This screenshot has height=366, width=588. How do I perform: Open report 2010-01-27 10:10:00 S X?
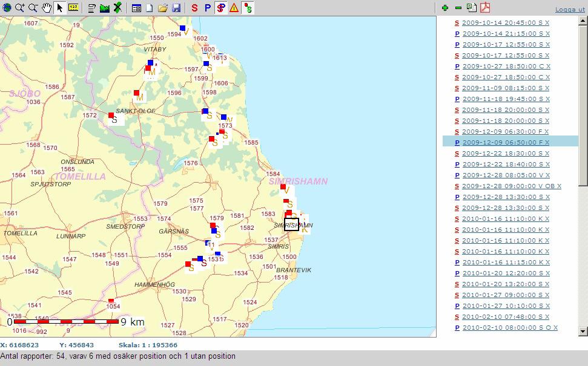tap(506, 306)
